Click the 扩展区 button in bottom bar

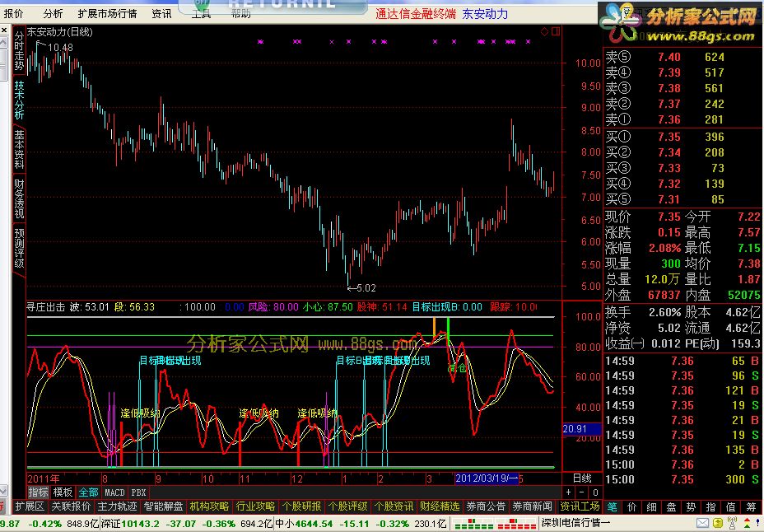pyautogui.click(x=30, y=506)
